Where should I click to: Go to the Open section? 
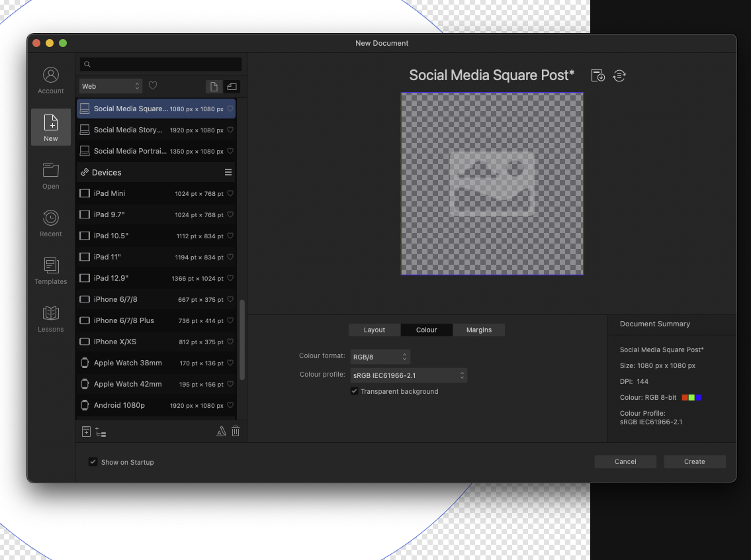pyautogui.click(x=51, y=176)
